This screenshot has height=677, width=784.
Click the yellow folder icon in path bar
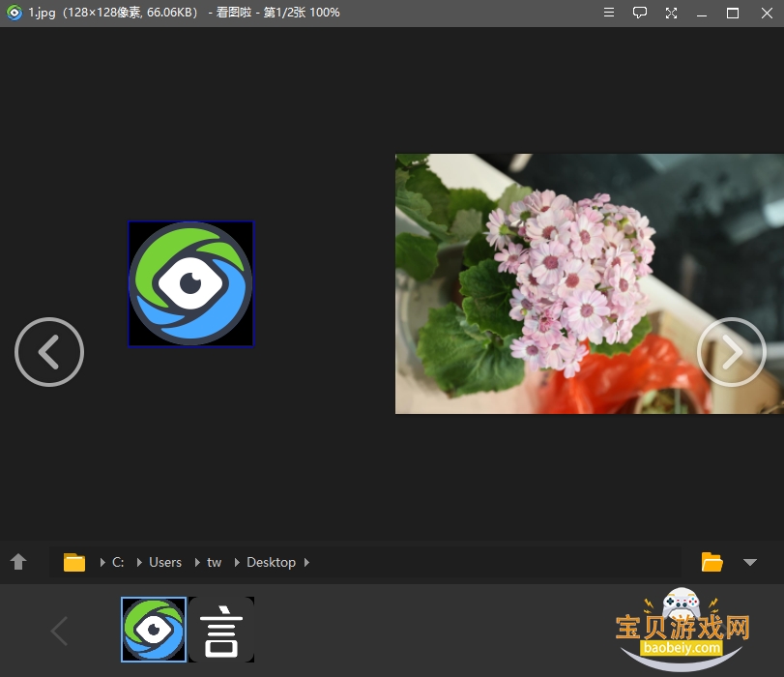coord(74,562)
